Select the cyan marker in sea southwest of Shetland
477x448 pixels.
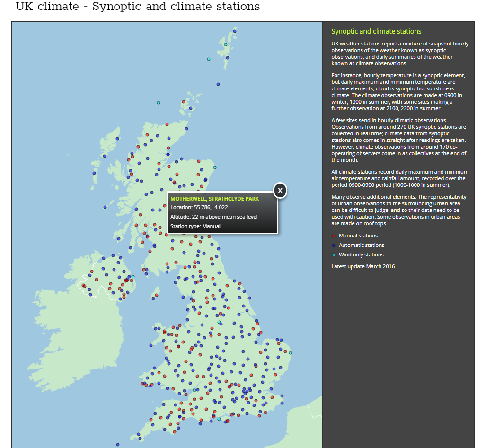(208, 59)
